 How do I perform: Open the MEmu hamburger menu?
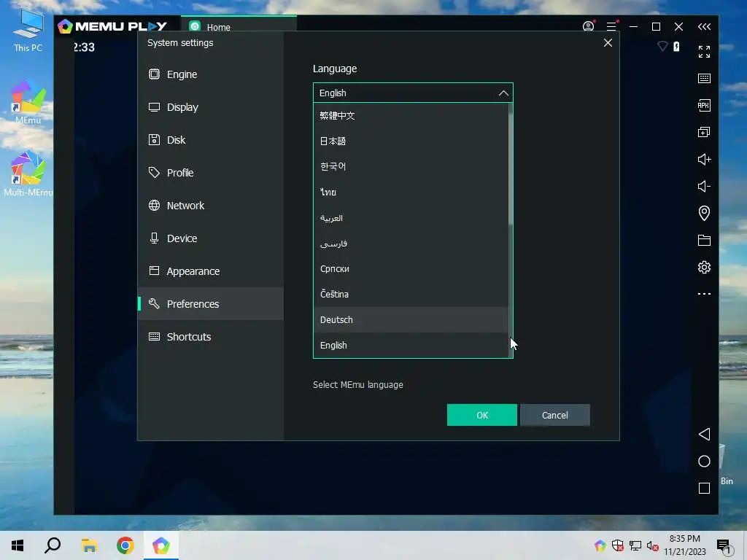611,26
